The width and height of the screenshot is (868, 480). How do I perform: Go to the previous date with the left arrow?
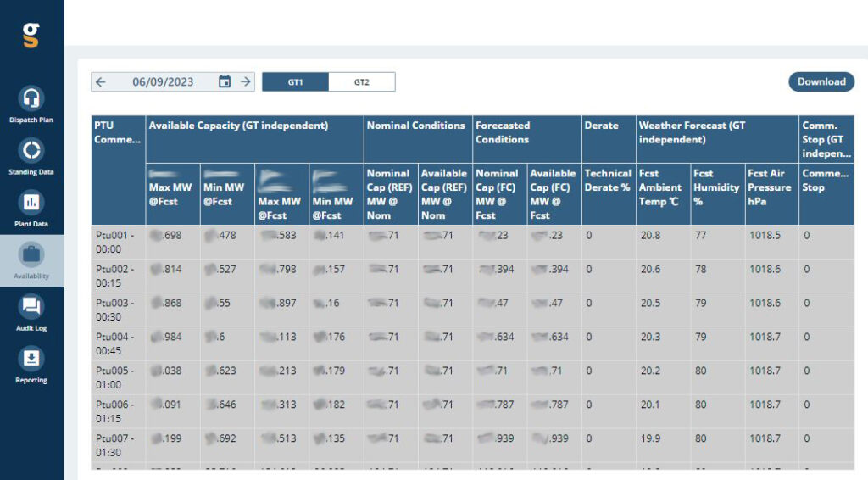(x=100, y=82)
